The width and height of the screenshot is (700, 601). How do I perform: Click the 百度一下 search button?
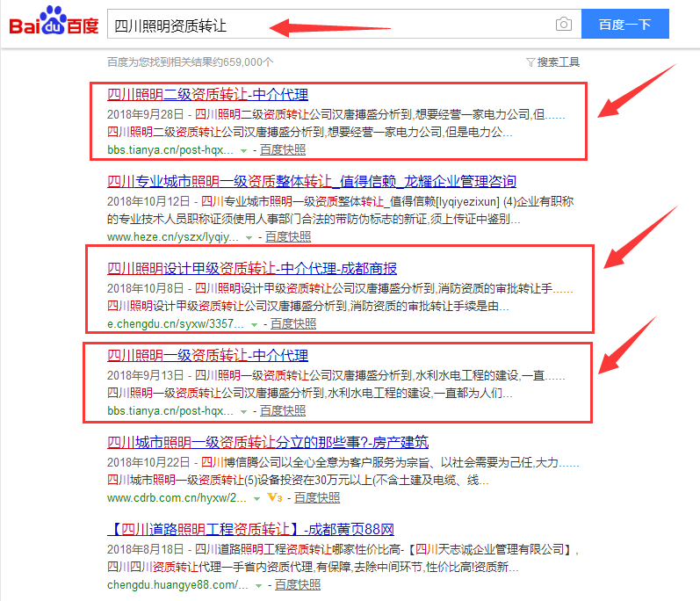(625, 24)
